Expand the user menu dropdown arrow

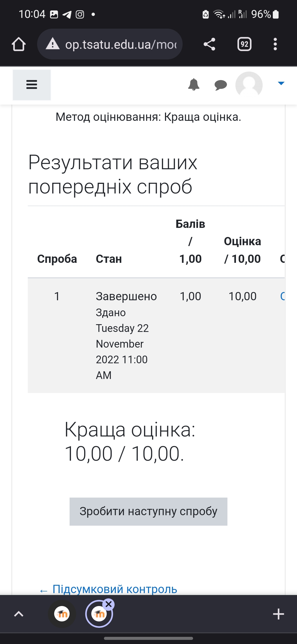pos(281,83)
